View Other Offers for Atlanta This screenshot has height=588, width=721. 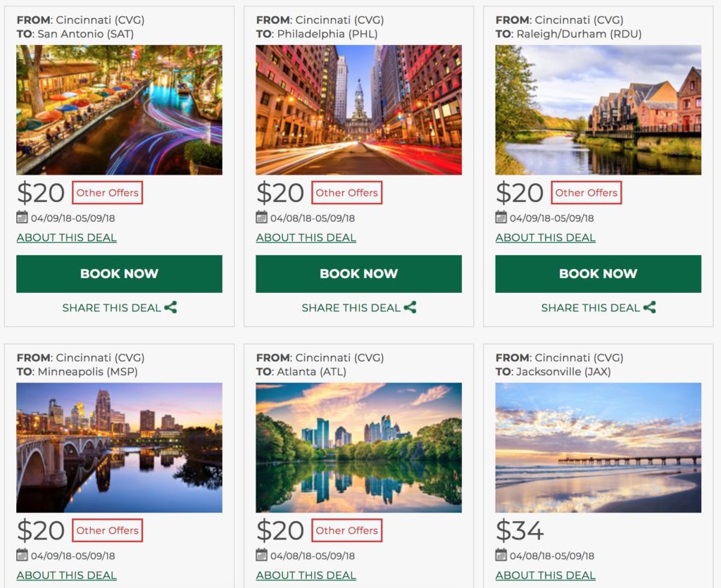pos(346,530)
